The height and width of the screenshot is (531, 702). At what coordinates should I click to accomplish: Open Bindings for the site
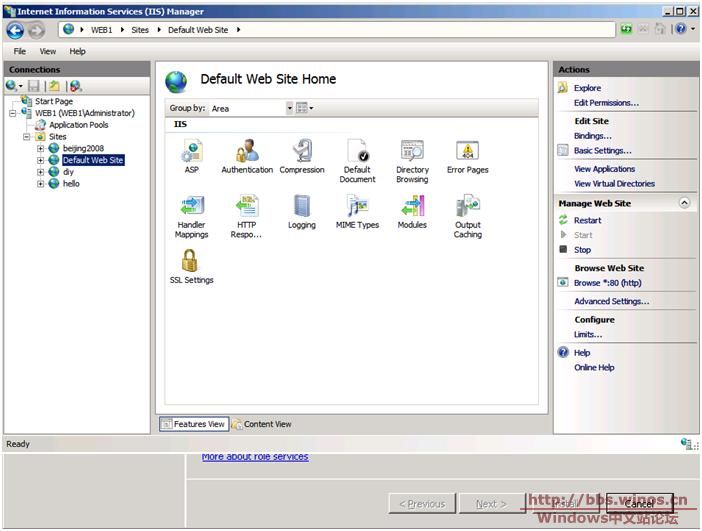pos(593,136)
